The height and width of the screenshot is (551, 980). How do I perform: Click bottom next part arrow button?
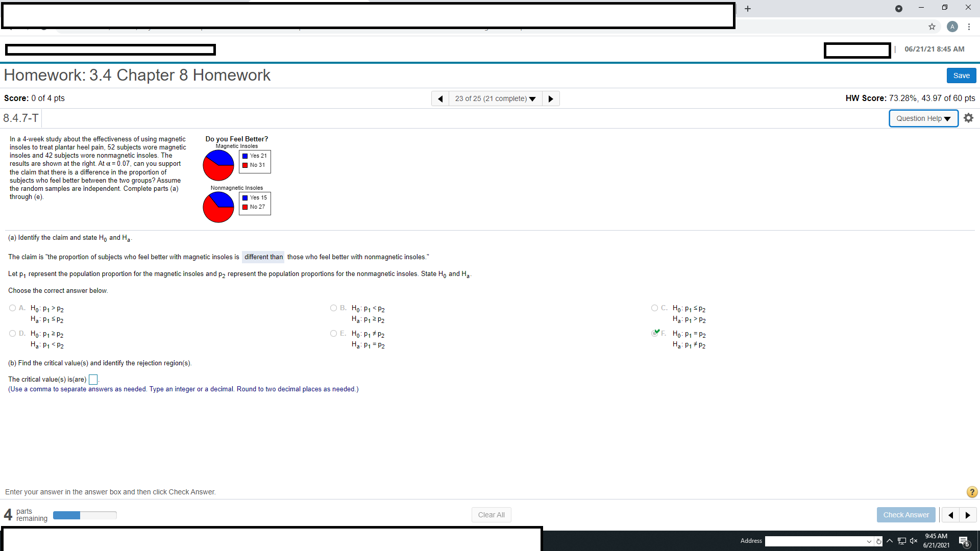[x=968, y=515]
